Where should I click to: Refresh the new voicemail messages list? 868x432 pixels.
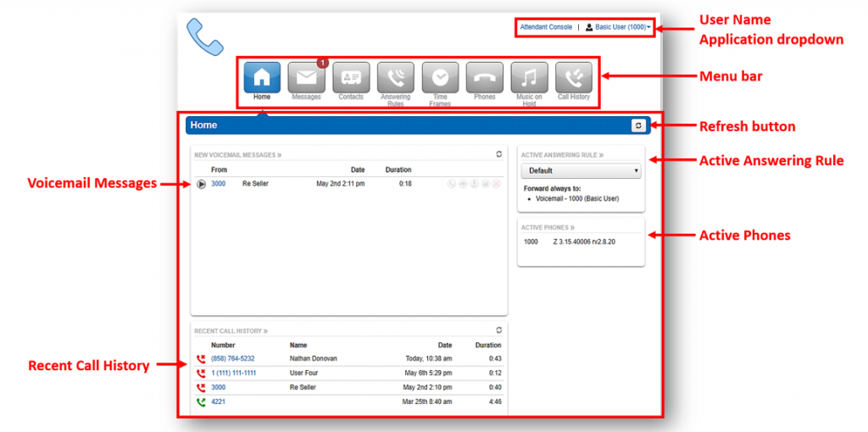click(499, 155)
